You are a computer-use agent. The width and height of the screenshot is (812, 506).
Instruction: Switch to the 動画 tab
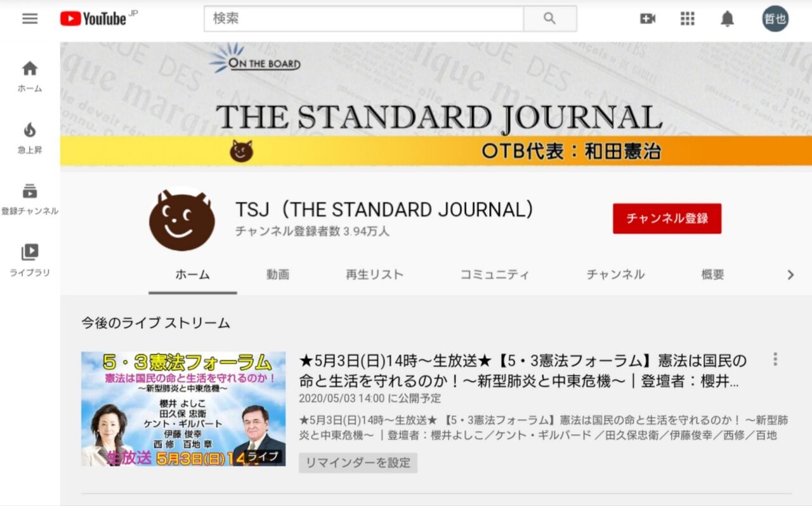(x=278, y=275)
